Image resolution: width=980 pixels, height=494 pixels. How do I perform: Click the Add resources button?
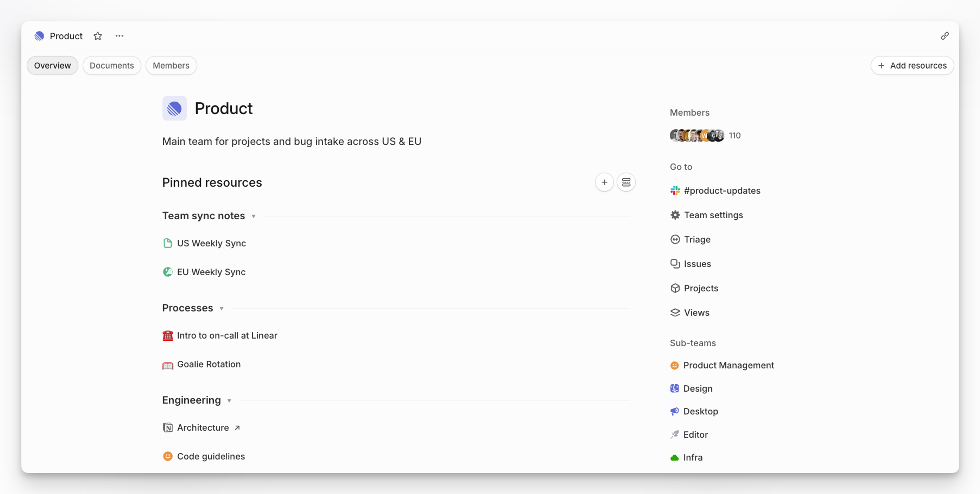912,66
